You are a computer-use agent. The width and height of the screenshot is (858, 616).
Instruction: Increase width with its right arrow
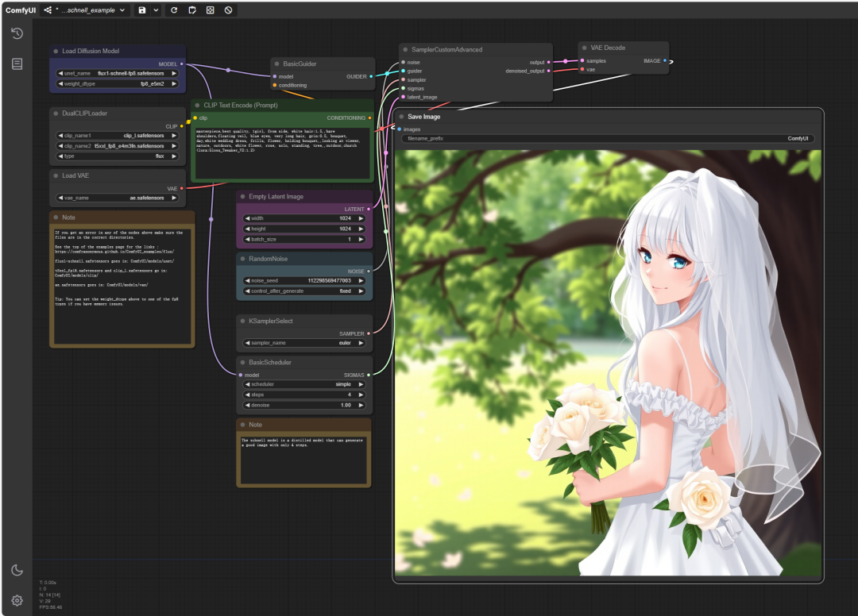tap(361, 218)
